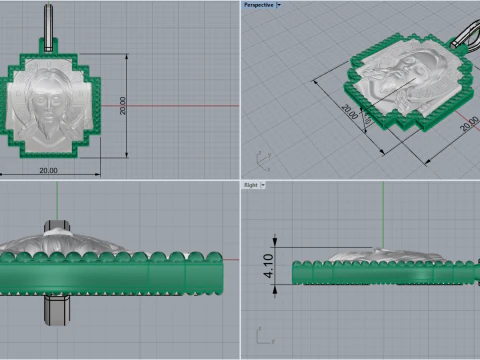Open the Right viewport title menu

click(251, 185)
